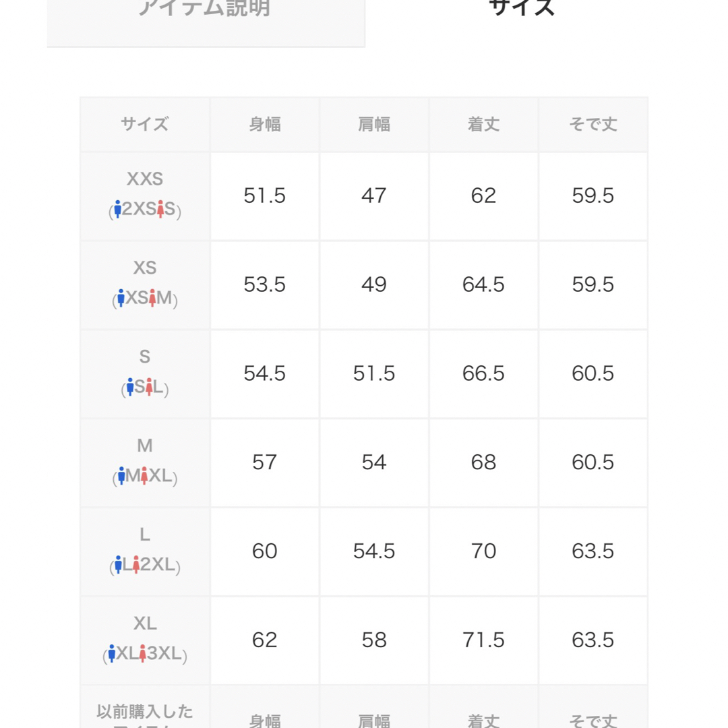Click the 肩幅 column header
728x728 pixels.
coord(374,125)
